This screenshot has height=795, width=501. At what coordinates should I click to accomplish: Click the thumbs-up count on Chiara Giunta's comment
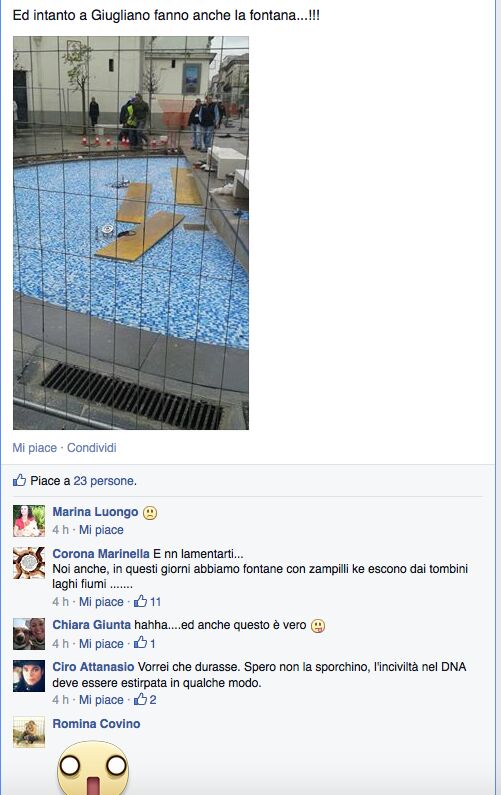(x=145, y=643)
